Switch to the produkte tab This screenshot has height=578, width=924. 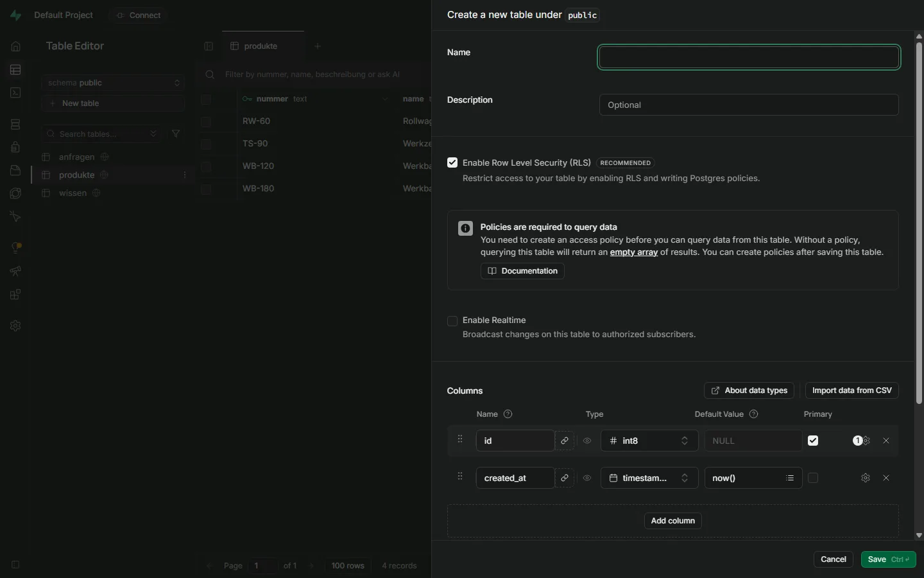click(262, 46)
